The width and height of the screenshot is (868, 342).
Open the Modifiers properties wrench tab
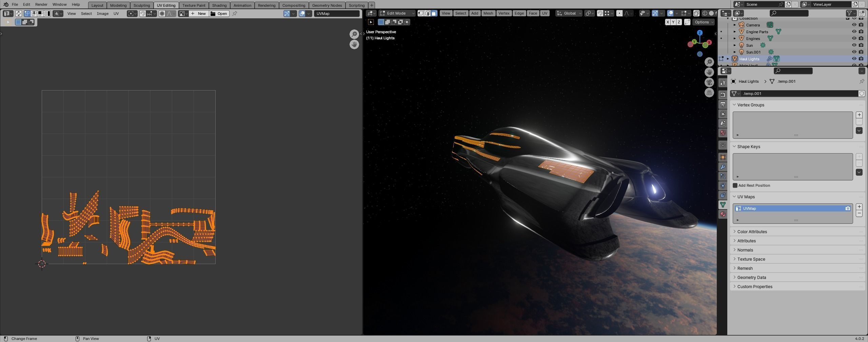tap(723, 167)
